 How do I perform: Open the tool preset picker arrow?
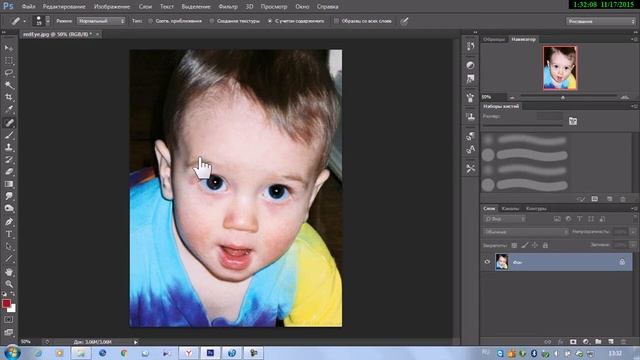tap(24, 21)
